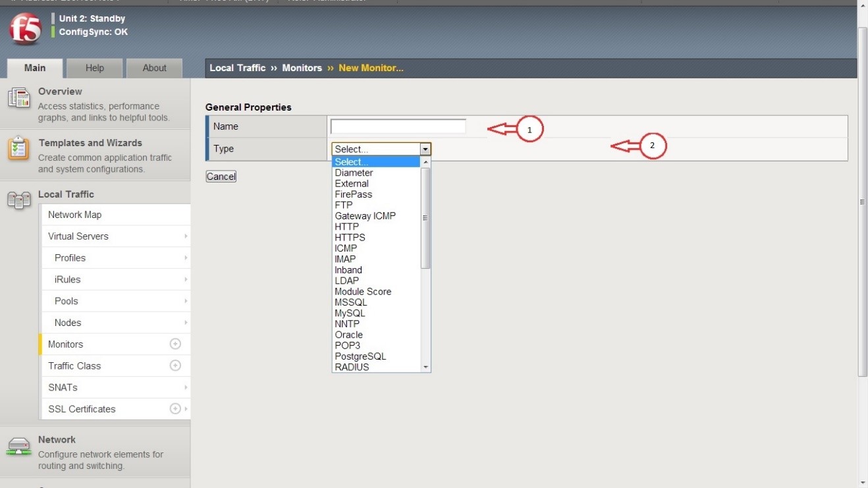868x488 pixels.
Task: Click the plus icon beside Traffic Class
Action: (175, 366)
